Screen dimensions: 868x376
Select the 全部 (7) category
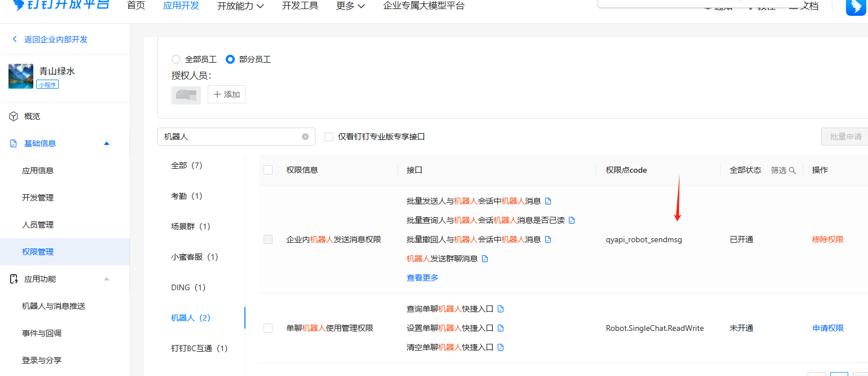click(x=187, y=165)
